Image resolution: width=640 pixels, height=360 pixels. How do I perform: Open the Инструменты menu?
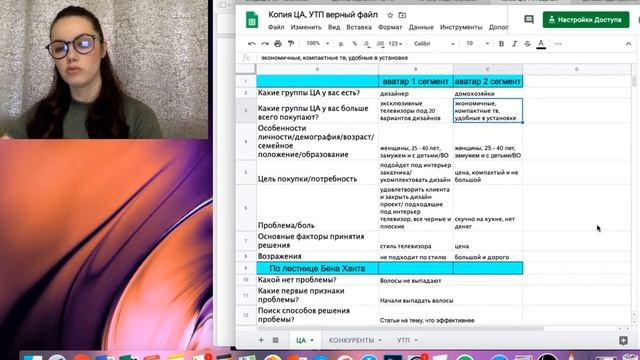click(x=461, y=27)
